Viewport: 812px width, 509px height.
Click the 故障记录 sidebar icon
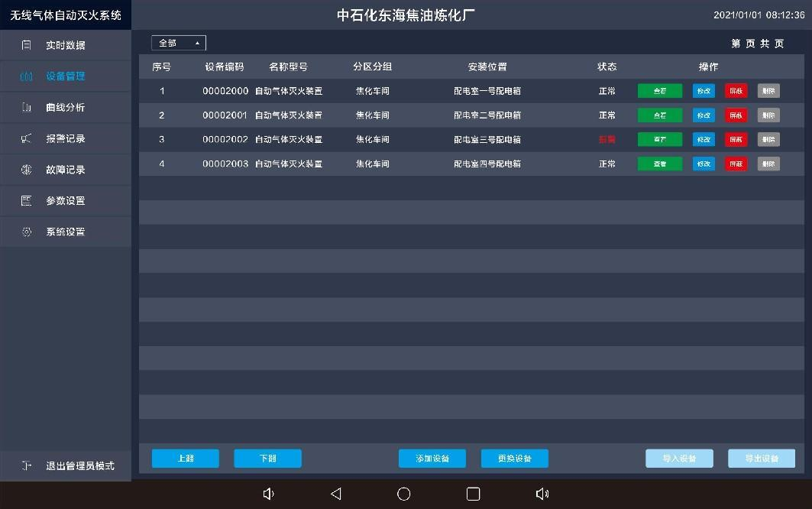(27, 170)
